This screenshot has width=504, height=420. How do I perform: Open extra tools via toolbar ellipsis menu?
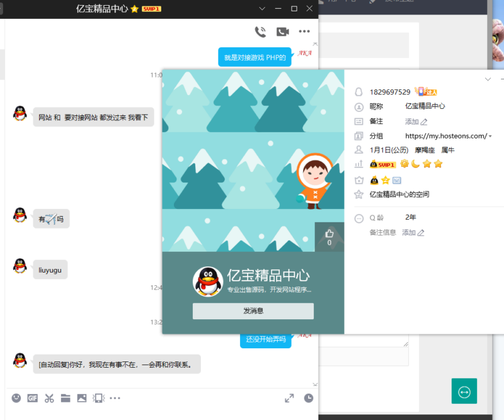114,398
